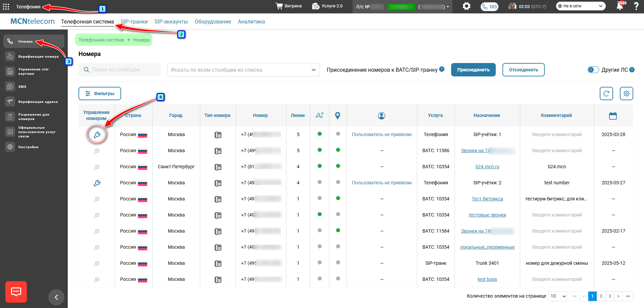The image size is (644, 308).
Task: Click the Отсоединить button
Action: pos(523,70)
